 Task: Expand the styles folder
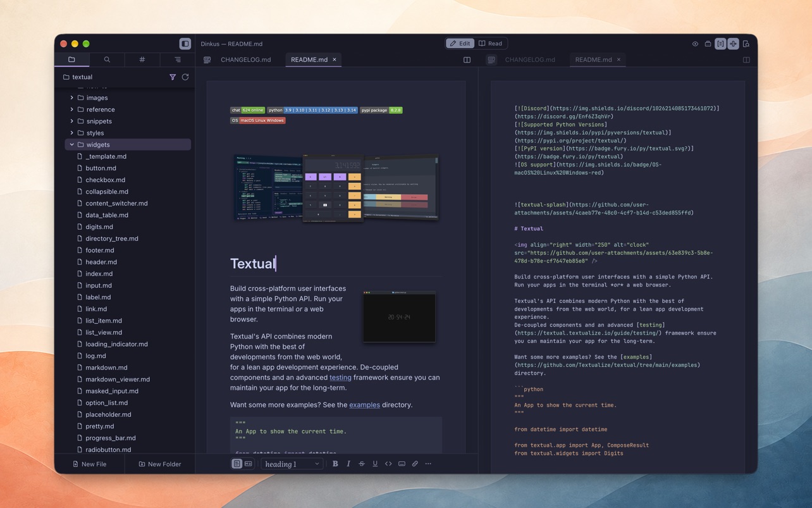click(72, 133)
